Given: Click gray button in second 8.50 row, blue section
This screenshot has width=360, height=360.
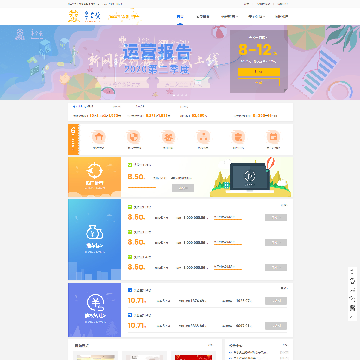Looking at the screenshot, I should tap(276, 242).
